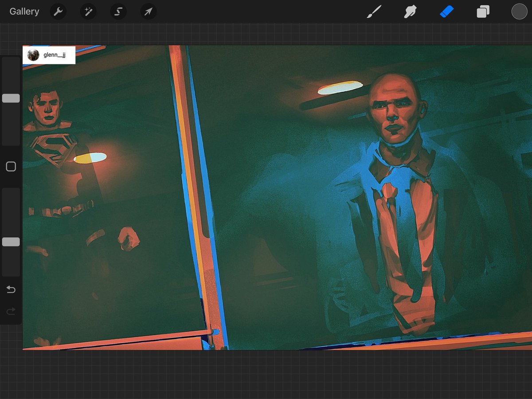Select the Eraser tool
The image size is (532, 399).
tap(447, 12)
